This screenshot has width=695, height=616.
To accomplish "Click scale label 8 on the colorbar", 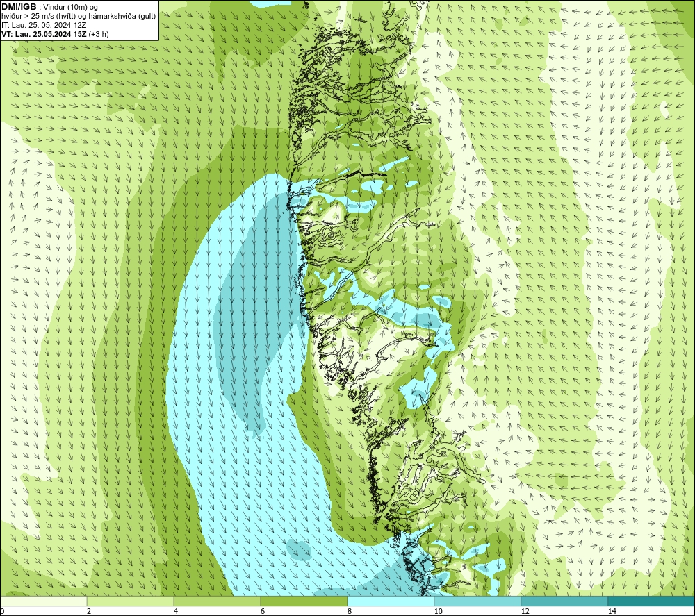I will point(350,611).
